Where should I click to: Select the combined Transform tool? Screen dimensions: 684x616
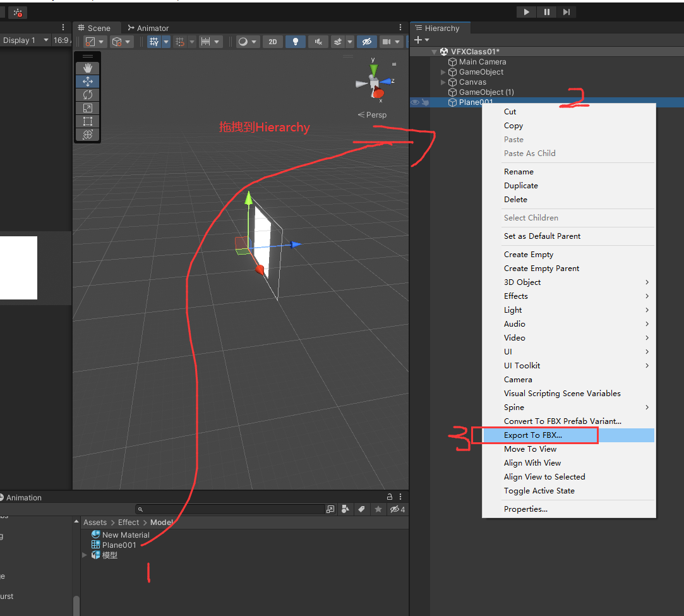(x=88, y=135)
